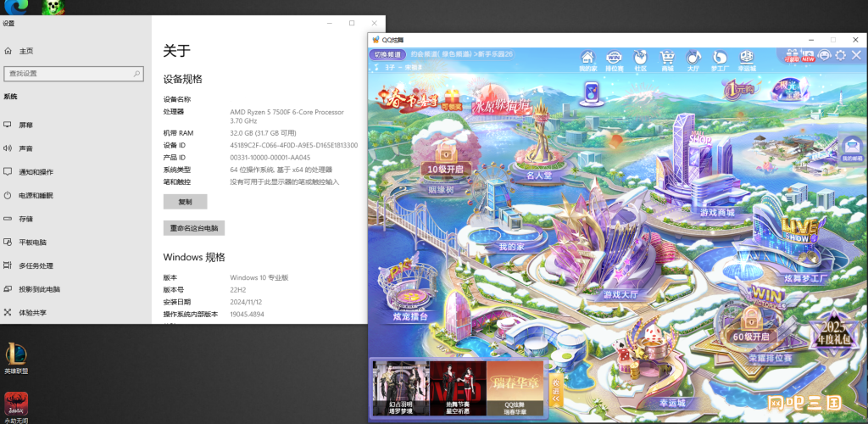This screenshot has height=424, width=868.
Task: Click the channel path 约会频道 新手乐园26
Action: (462, 54)
